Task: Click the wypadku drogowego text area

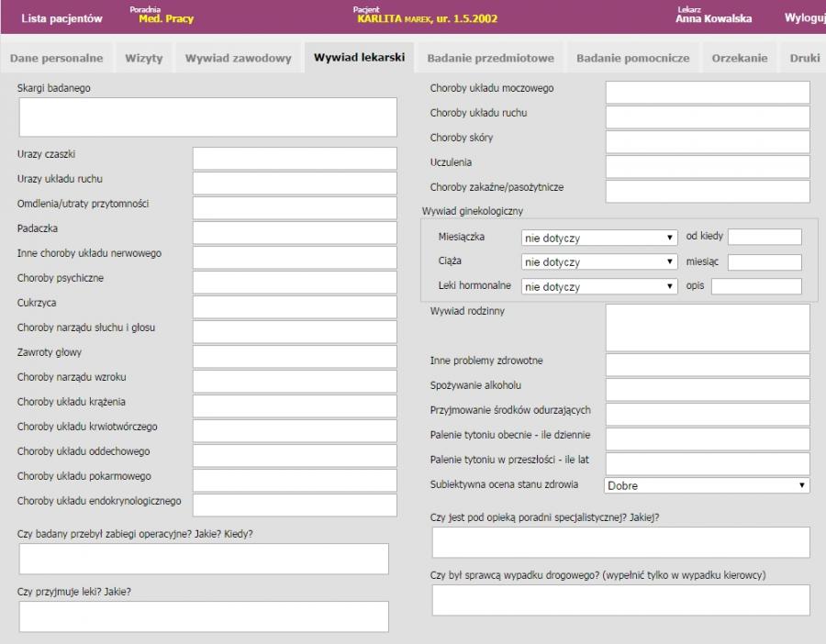Action: tap(621, 600)
